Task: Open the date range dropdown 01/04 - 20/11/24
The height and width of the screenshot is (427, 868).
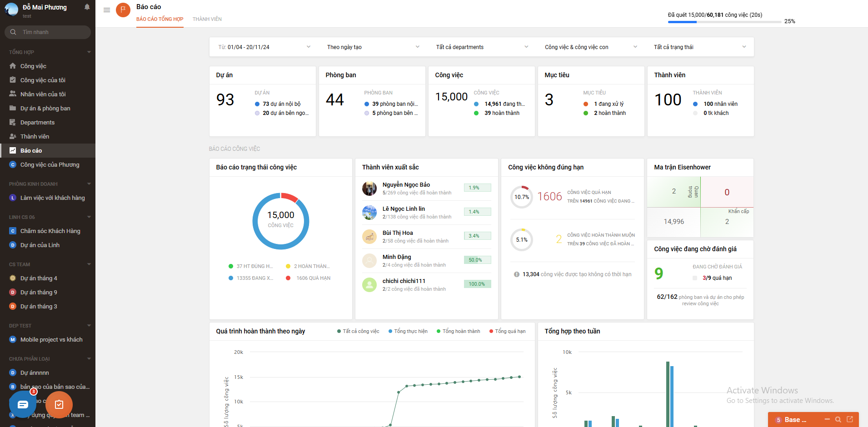Action: (x=264, y=47)
